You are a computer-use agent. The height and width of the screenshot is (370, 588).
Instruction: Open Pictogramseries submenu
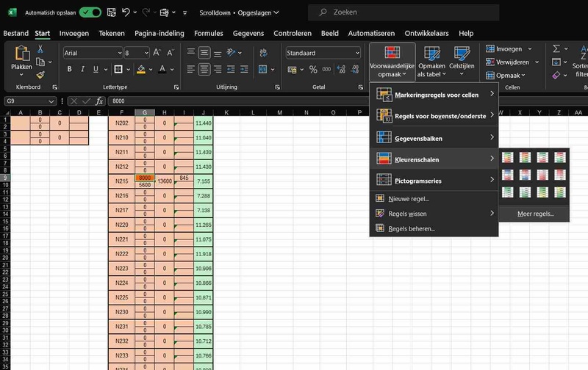click(434, 180)
